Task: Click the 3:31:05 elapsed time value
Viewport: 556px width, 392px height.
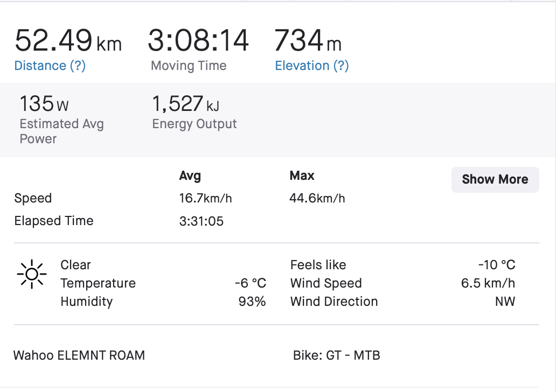Action: click(201, 221)
